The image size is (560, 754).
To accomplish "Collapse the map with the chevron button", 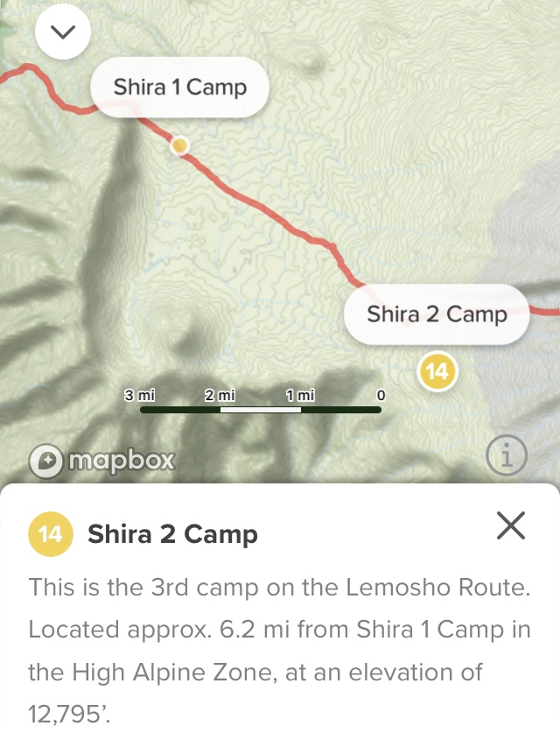I will [x=63, y=32].
